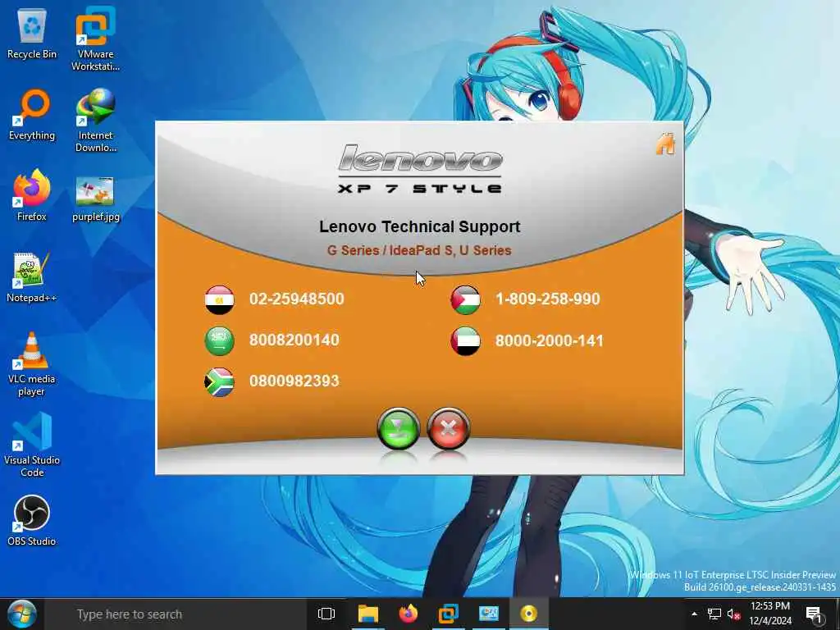This screenshot has height=630, width=840.
Task: Select the VLC media player desktop shortcut
Action: click(x=32, y=364)
